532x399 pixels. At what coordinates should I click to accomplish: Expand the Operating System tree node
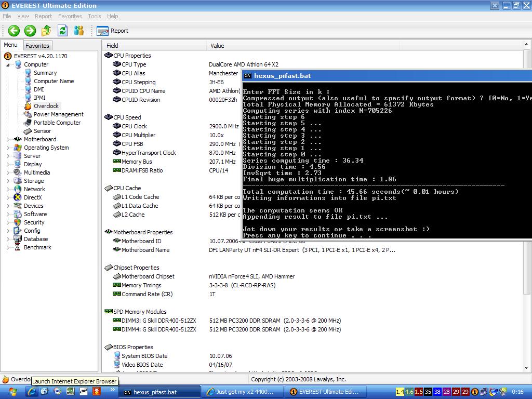click(8, 148)
